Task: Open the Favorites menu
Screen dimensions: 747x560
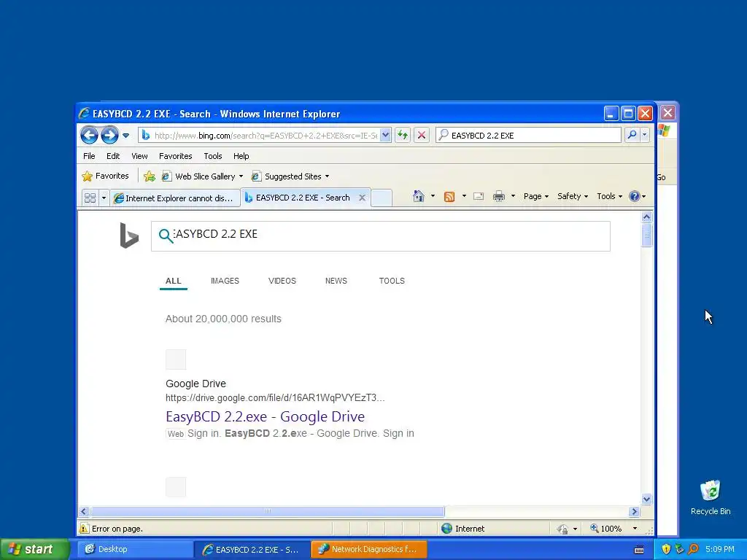Action: pos(175,156)
